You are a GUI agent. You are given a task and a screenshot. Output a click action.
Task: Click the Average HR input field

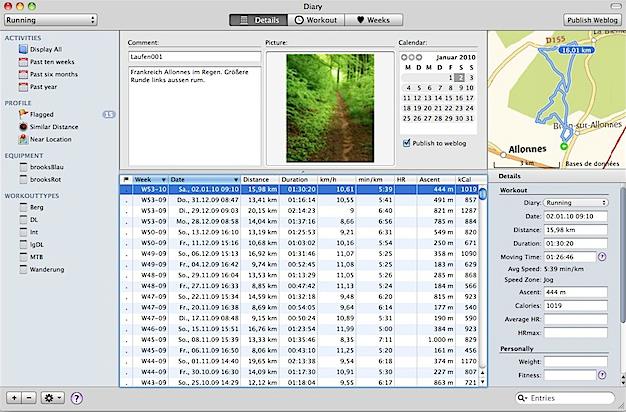[576, 319]
